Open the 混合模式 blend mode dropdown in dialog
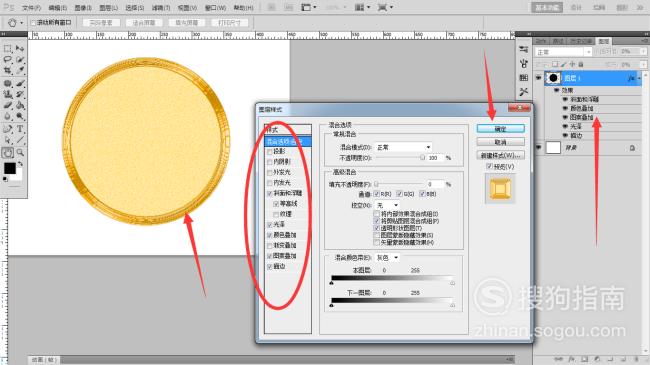 (x=403, y=147)
